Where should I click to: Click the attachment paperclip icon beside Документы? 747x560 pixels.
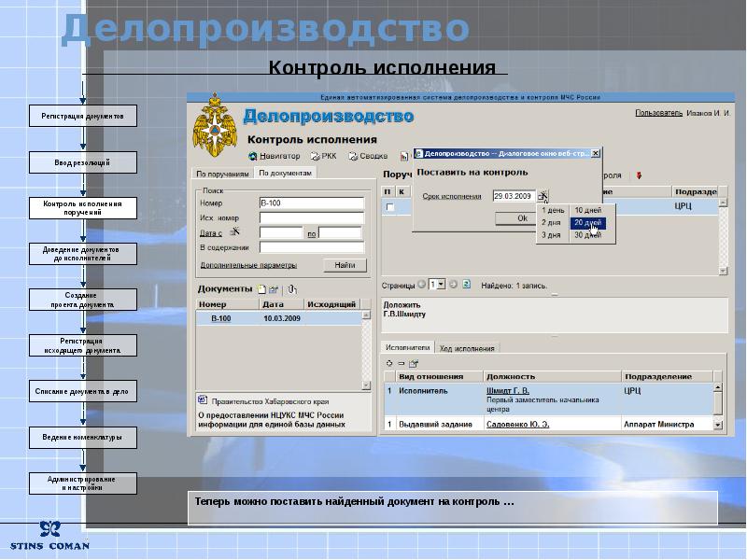292,289
